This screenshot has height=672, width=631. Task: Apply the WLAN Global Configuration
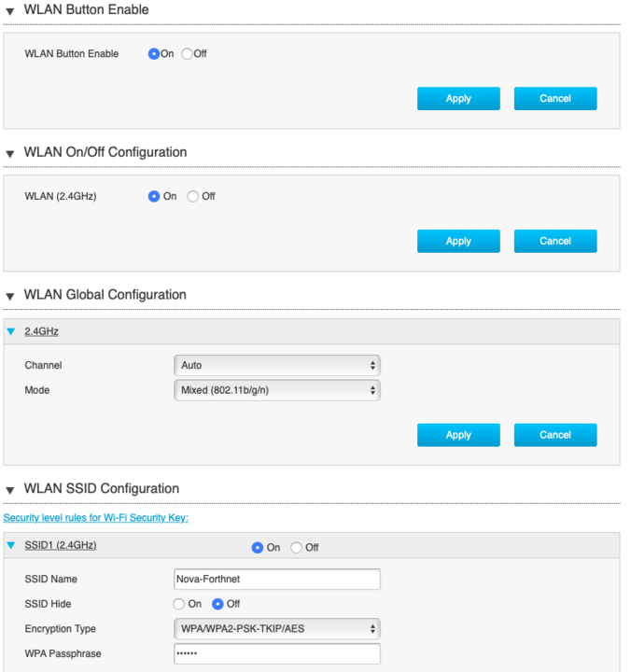[458, 435]
